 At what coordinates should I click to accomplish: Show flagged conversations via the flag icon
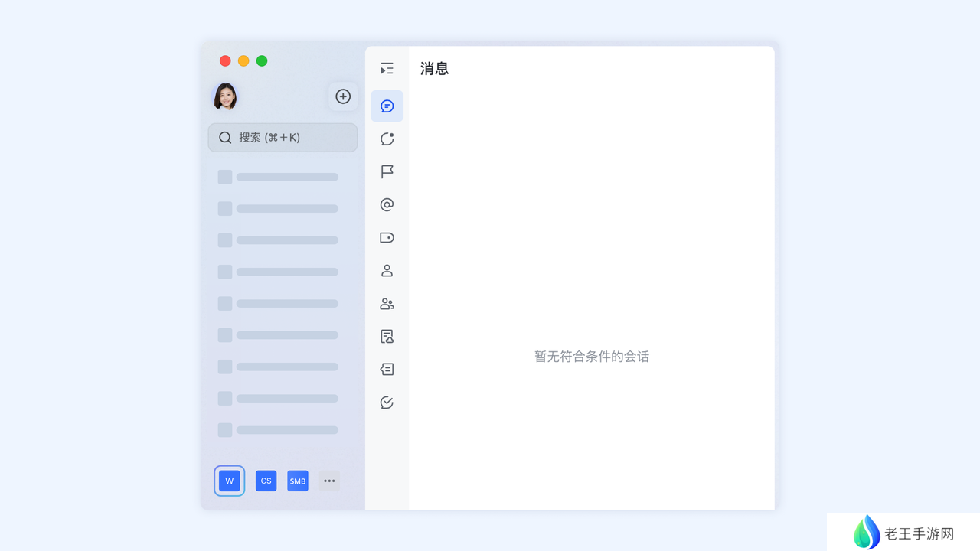point(387,171)
